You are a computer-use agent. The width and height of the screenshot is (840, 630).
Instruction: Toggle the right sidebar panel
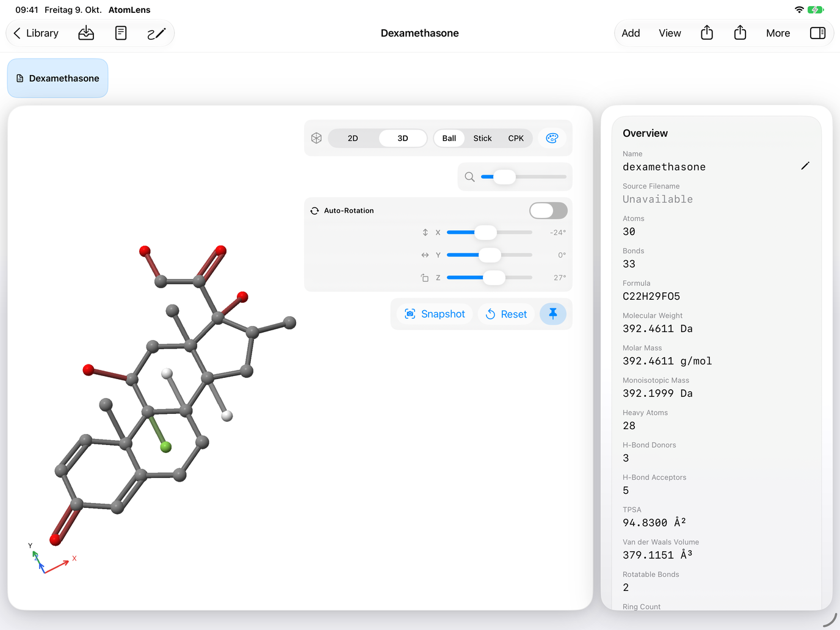(817, 33)
